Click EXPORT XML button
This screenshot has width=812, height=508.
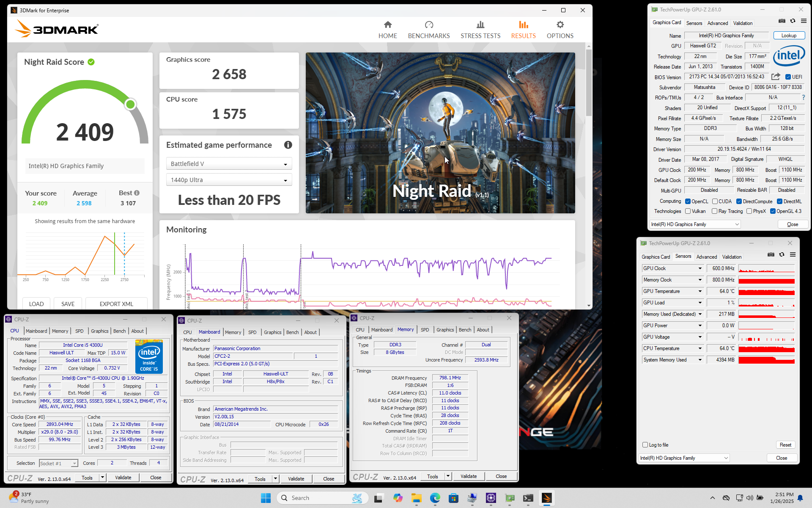116,304
